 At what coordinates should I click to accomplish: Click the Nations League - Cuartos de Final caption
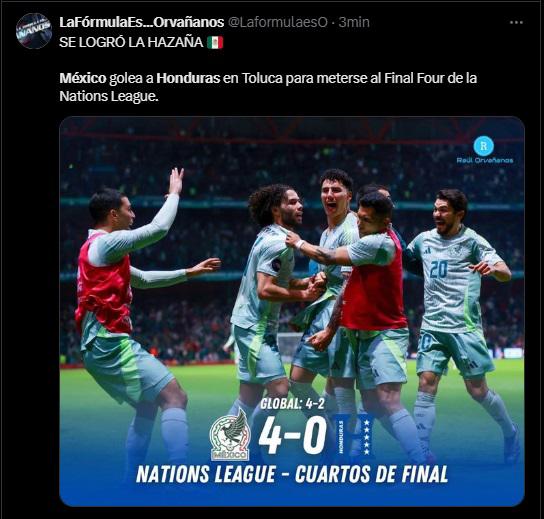tap(292, 475)
